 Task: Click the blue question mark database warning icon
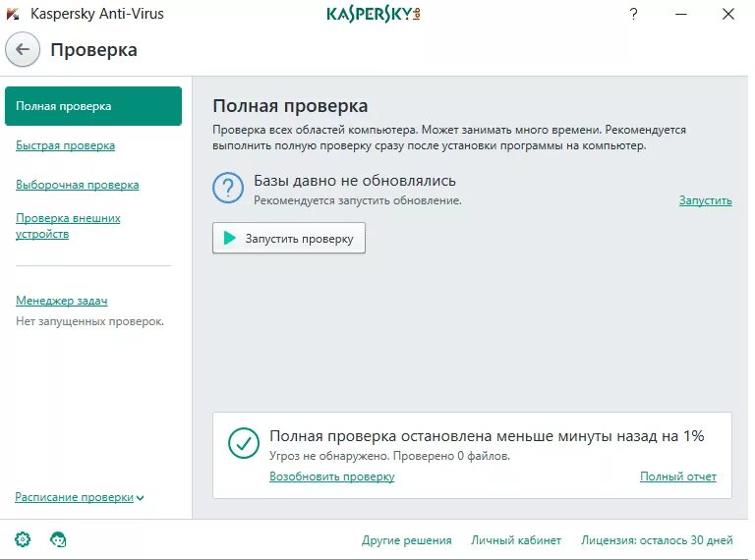tap(228, 188)
